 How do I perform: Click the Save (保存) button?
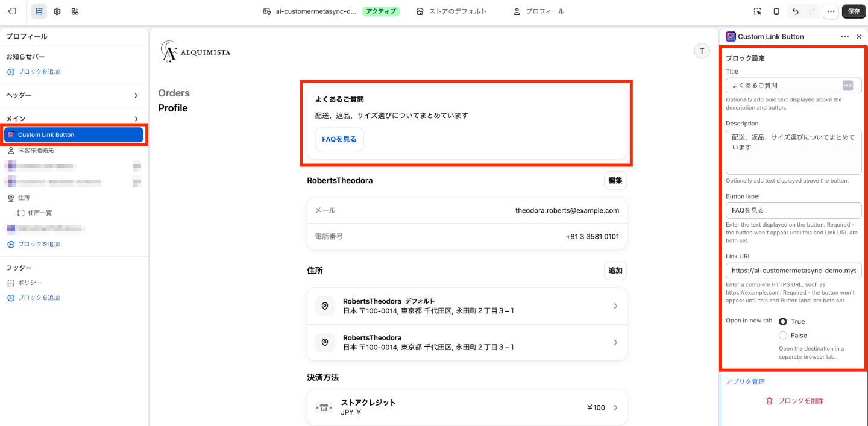(854, 11)
